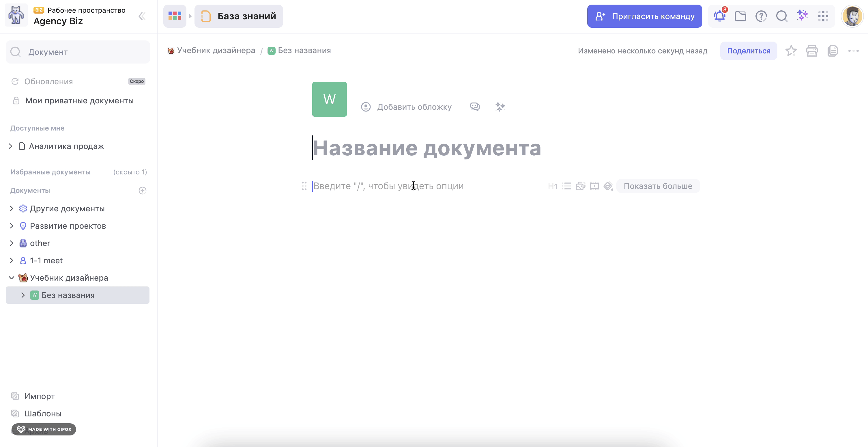
Task: Expand Развитие проектов folder
Action: pyautogui.click(x=12, y=226)
